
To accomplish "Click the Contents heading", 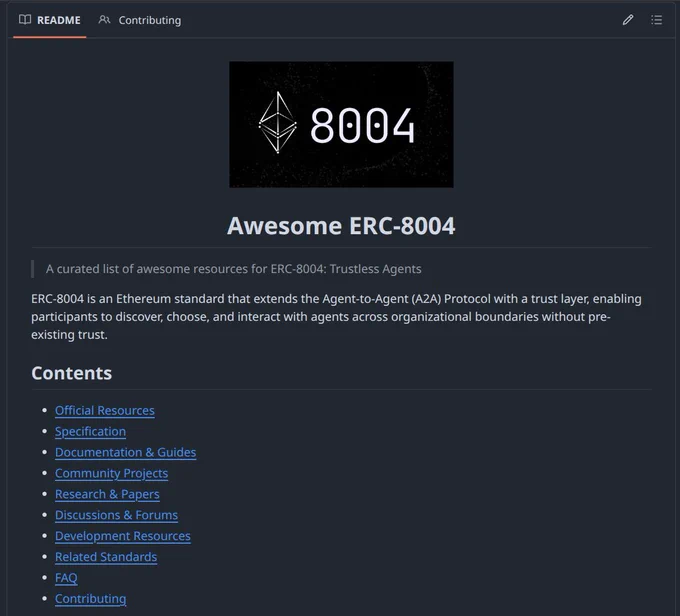I will 72,373.
